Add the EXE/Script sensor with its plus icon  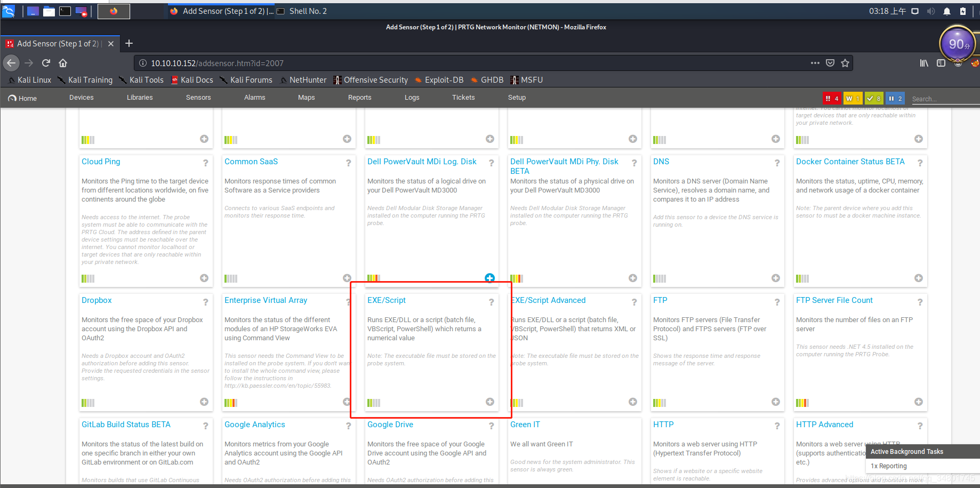tap(489, 402)
